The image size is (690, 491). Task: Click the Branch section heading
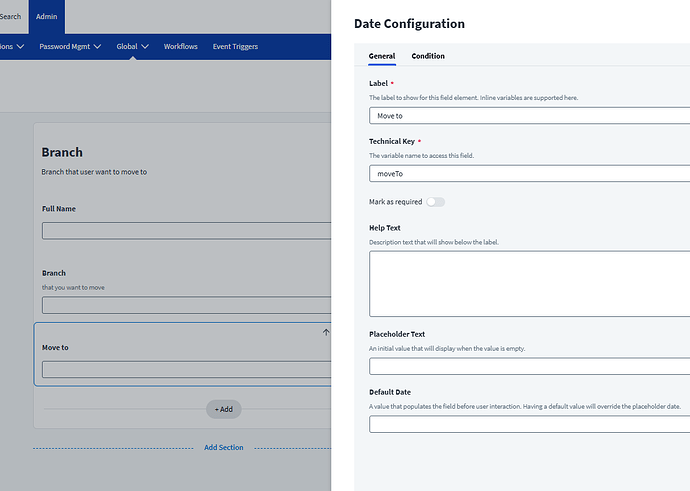(x=62, y=153)
